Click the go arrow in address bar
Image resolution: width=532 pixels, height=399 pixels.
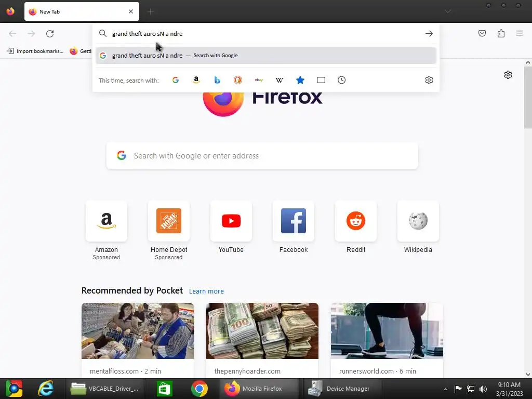tap(429, 34)
